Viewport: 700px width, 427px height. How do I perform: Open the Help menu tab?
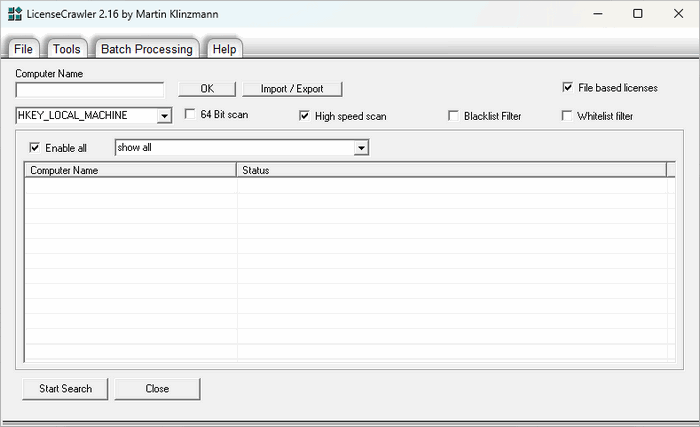(224, 49)
